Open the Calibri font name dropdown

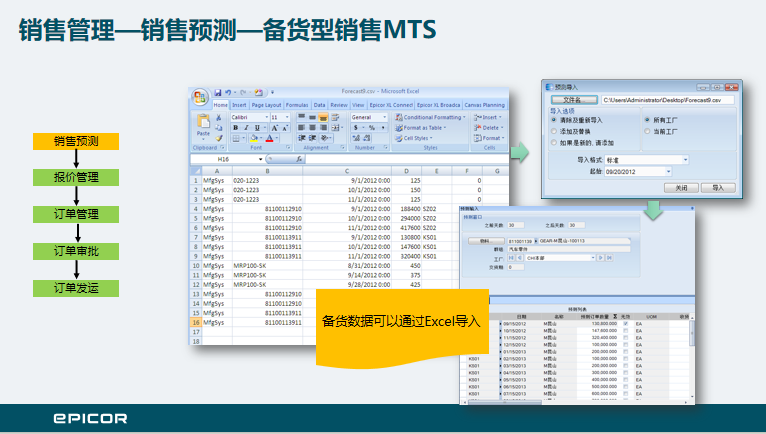[267, 117]
